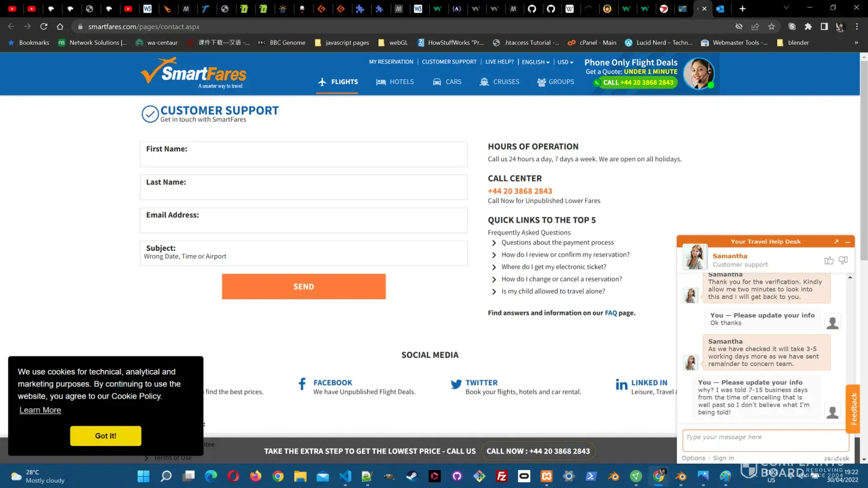Click the Facebook logo icon
Viewport: 868px width, 488px height.
(302, 384)
